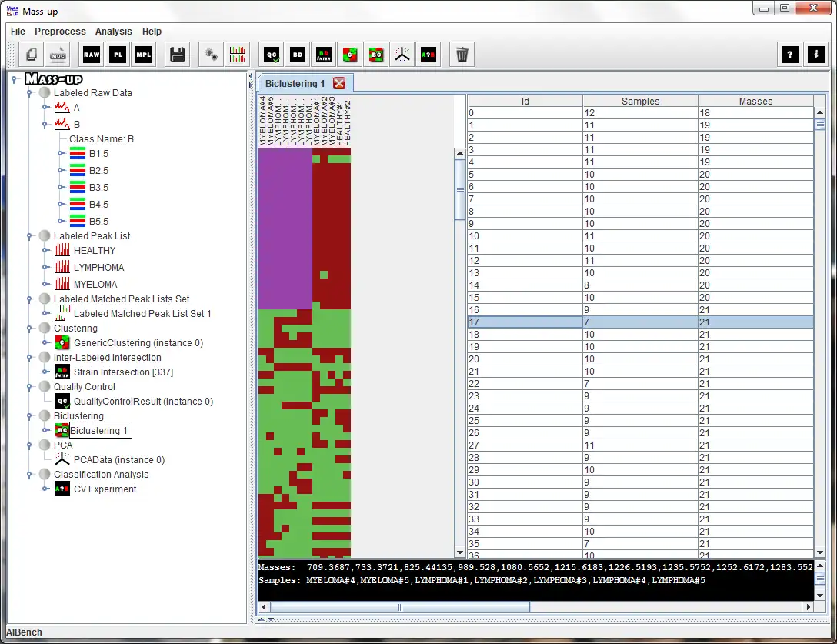Click the PCA three-axis toolbar icon
Image resolution: width=837 pixels, height=644 pixels.
(402, 55)
